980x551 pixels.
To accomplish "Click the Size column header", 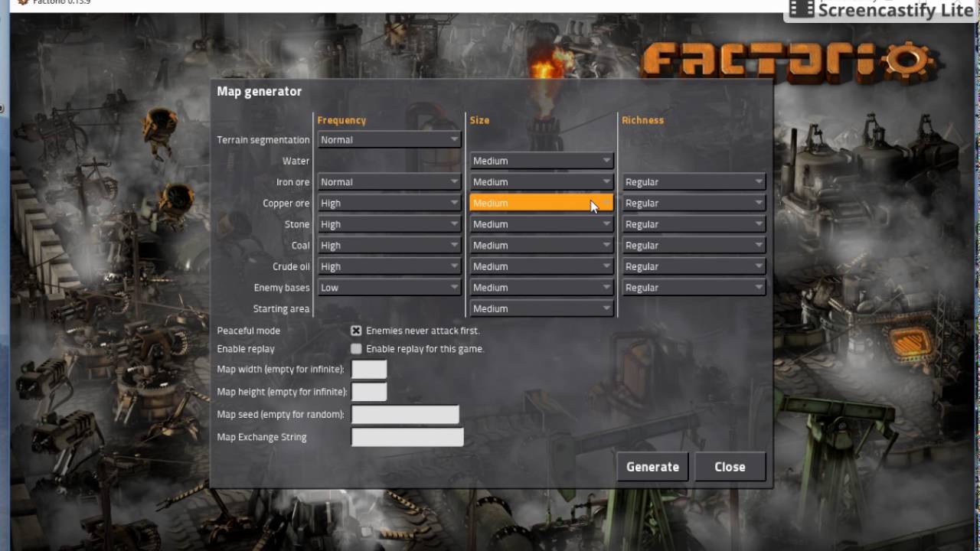I will 479,120.
